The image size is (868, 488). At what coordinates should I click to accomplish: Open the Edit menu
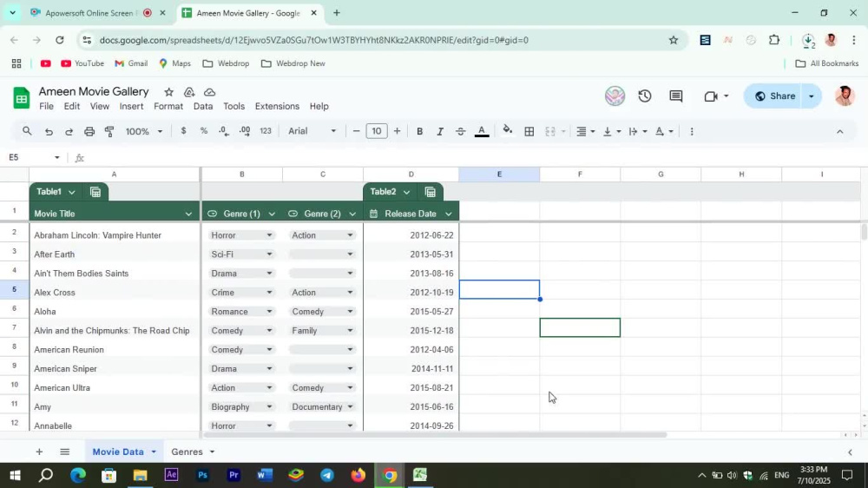[x=71, y=106]
